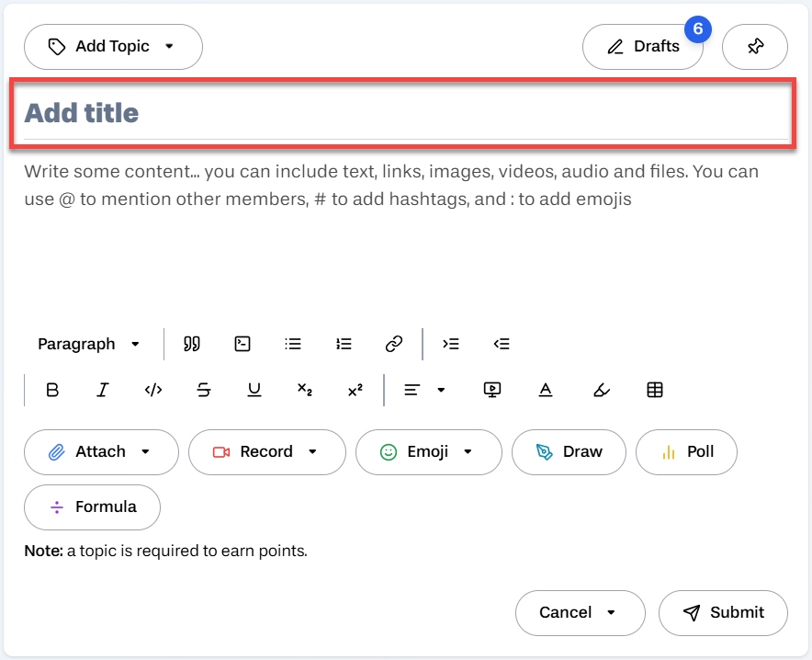Screen dimensions: 812x660
Task: Create a bulleted list
Action: point(293,344)
